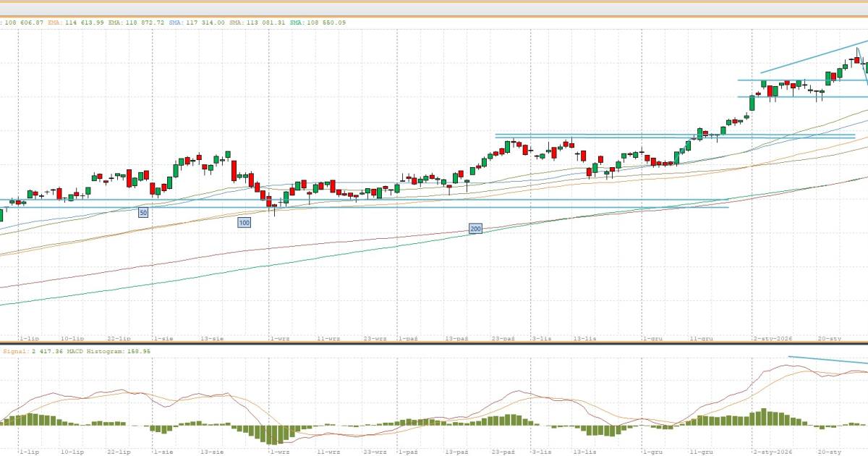Image resolution: width=868 pixels, height=456 pixels.
Task: Click the gray bar above the chart
Action: [434, 8]
